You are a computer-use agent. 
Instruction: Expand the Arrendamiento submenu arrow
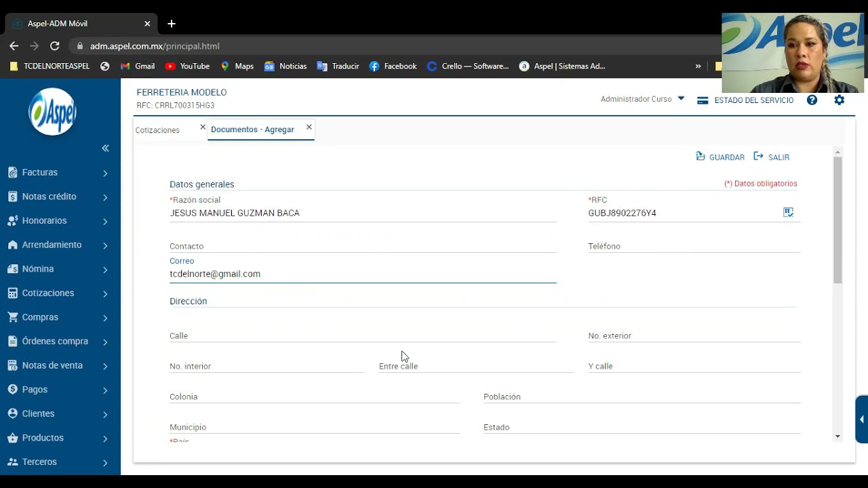105,245
